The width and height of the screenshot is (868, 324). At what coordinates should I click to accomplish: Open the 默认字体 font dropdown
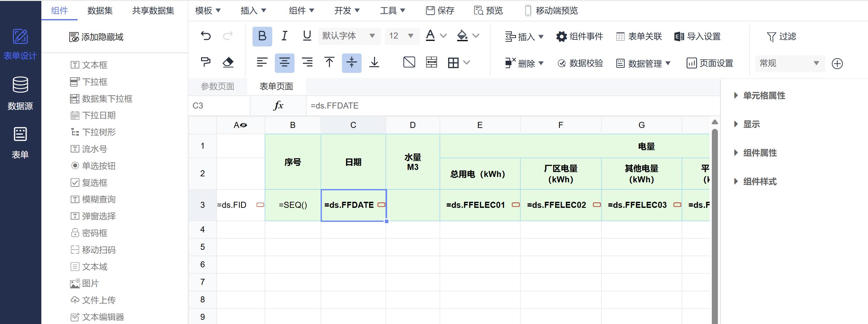point(349,36)
